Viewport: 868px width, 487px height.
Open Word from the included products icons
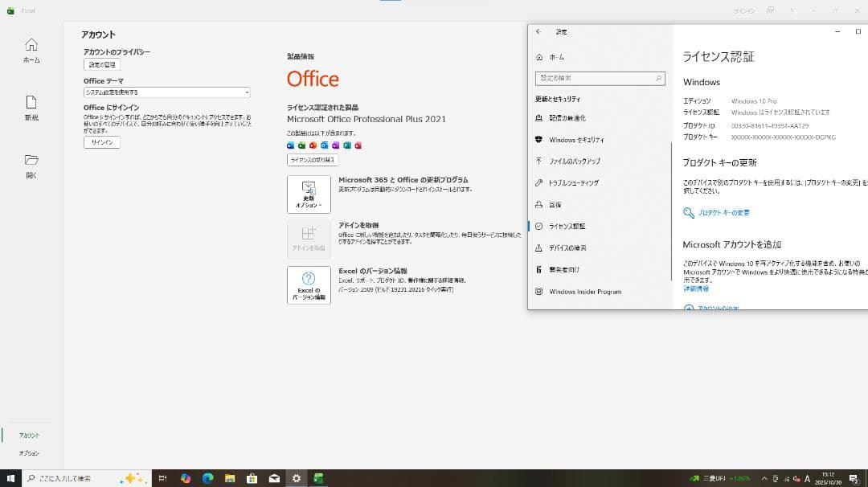click(290, 145)
